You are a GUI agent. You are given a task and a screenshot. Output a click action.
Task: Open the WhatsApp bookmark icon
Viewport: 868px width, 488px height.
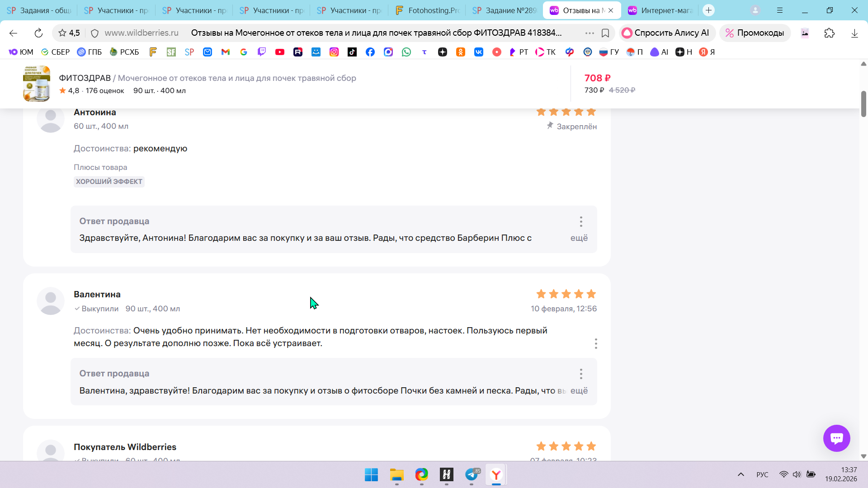pyautogui.click(x=406, y=52)
